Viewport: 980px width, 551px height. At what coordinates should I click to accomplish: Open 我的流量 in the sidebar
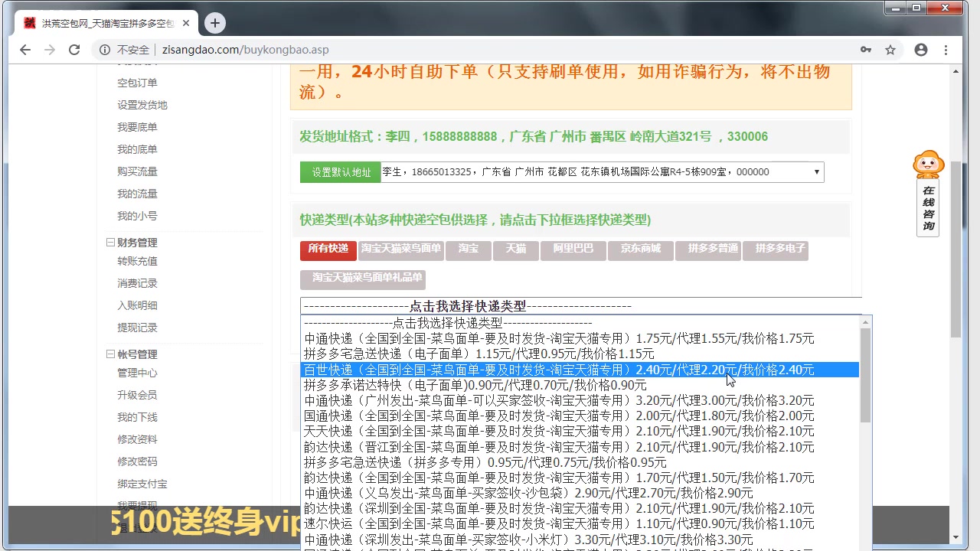click(x=137, y=194)
